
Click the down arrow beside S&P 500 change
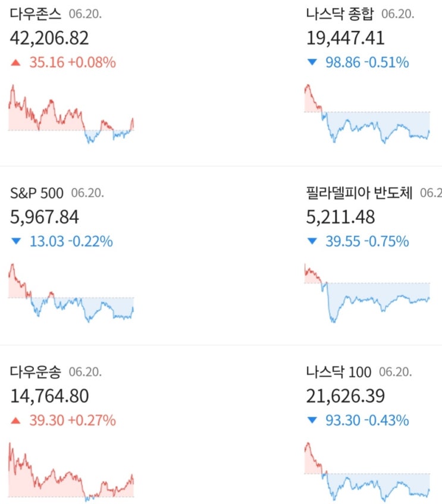(16, 241)
